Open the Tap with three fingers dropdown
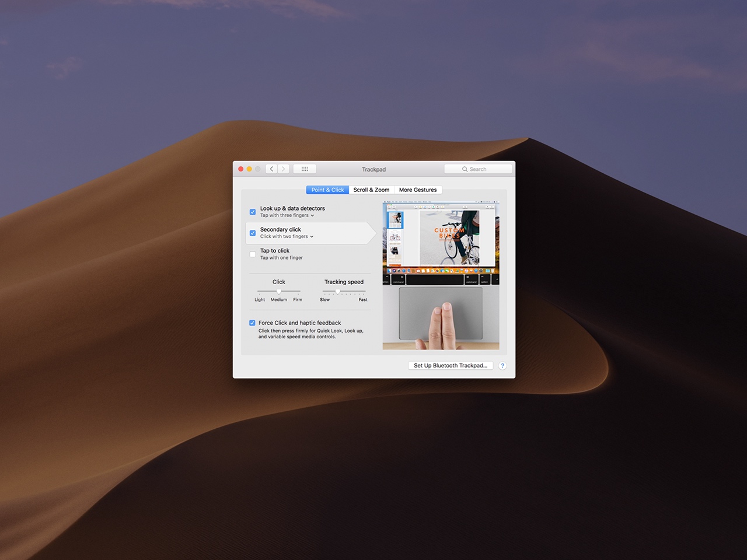Image resolution: width=747 pixels, height=560 pixels. [x=312, y=215]
